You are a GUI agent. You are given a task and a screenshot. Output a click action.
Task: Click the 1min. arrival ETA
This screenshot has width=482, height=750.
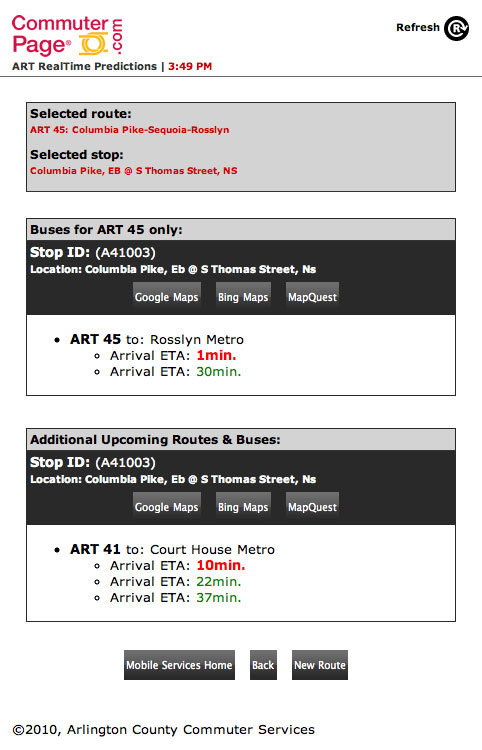(x=216, y=355)
